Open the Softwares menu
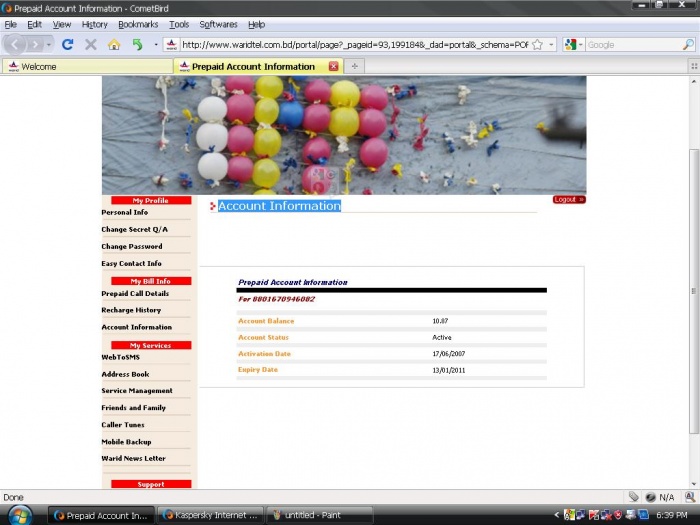 point(218,25)
